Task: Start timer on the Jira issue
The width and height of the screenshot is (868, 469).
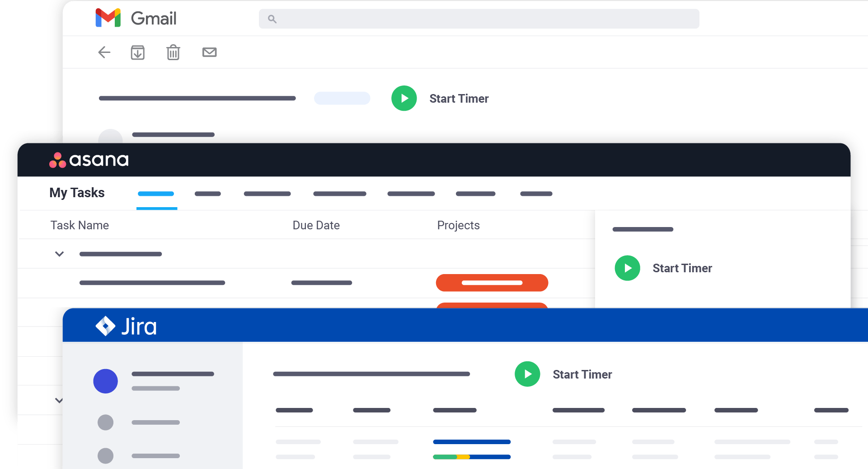Action: (x=527, y=374)
